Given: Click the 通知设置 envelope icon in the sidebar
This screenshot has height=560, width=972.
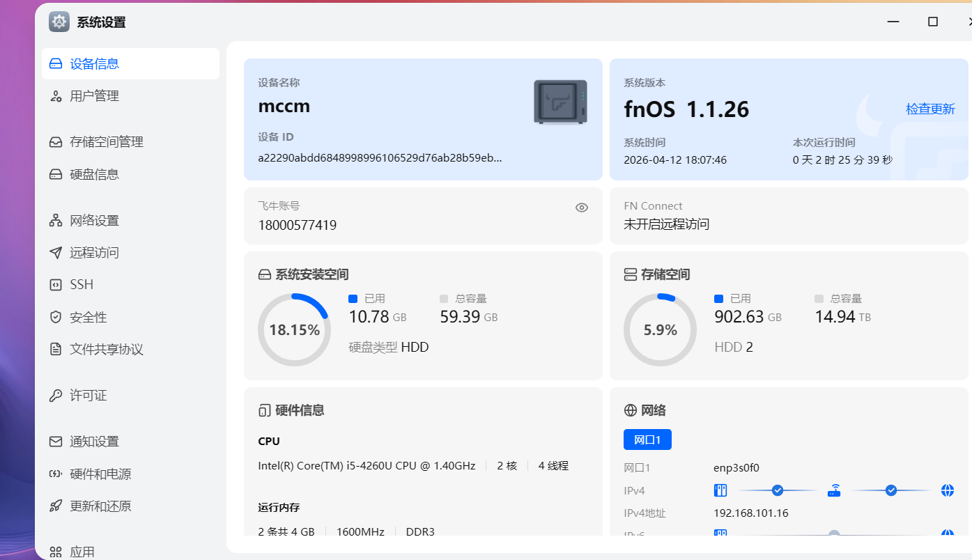Looking at the screenshot, I should tap(56, 442).
